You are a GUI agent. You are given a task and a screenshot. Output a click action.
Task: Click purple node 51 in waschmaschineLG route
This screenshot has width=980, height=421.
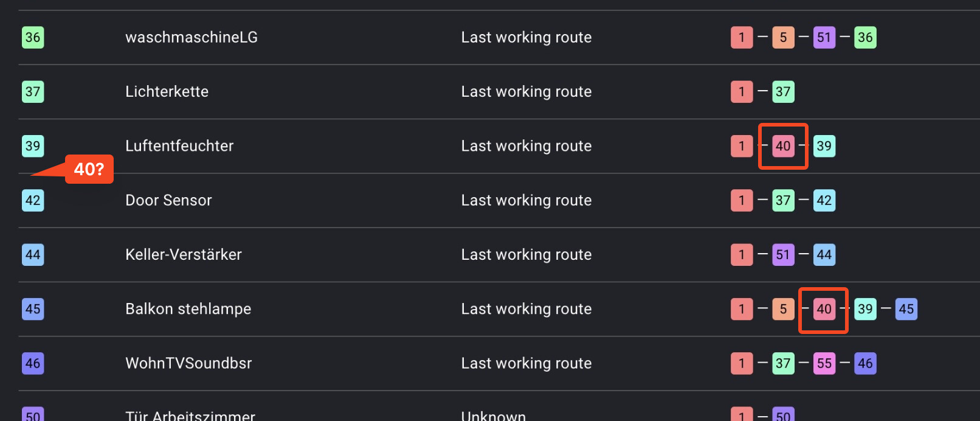tap(824, 37)
